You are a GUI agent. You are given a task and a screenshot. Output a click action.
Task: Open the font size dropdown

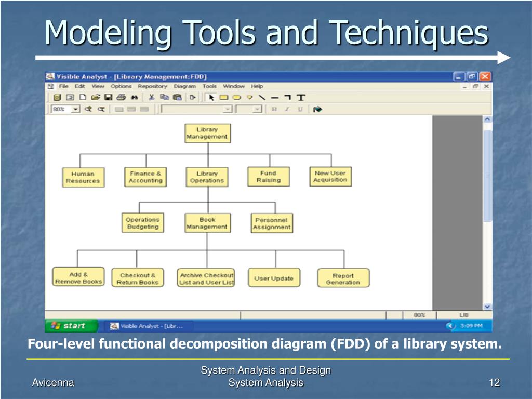tap(257, 109)
